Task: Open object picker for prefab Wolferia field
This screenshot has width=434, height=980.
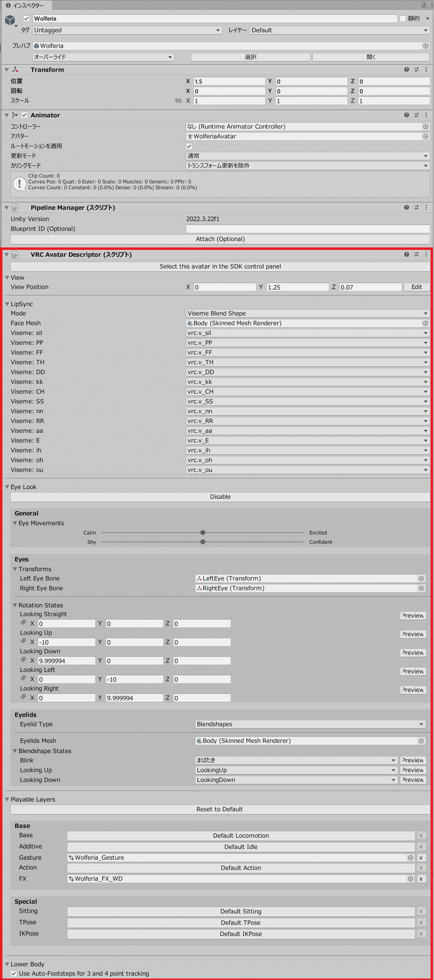Action: 426,45
